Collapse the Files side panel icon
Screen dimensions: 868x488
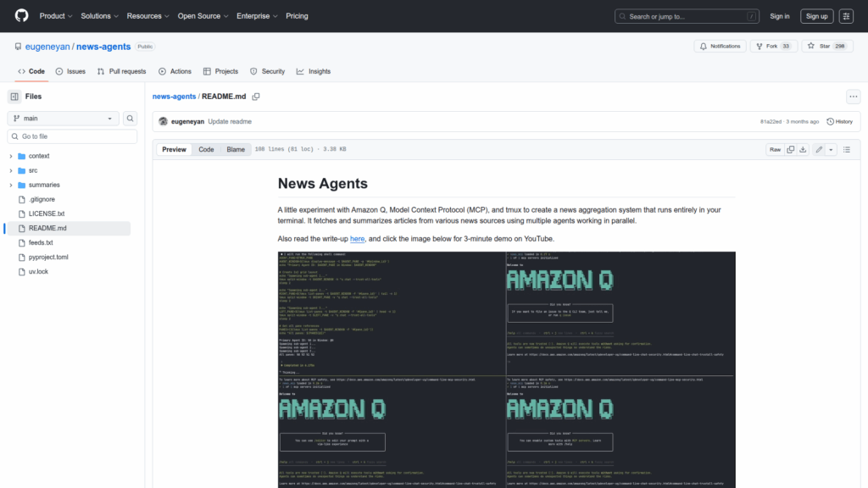point(14,97)
